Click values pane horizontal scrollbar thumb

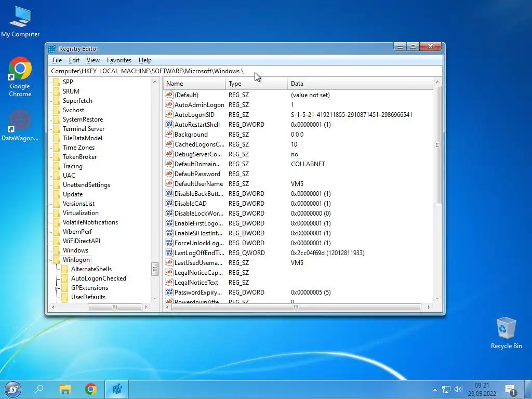point(296,308)
